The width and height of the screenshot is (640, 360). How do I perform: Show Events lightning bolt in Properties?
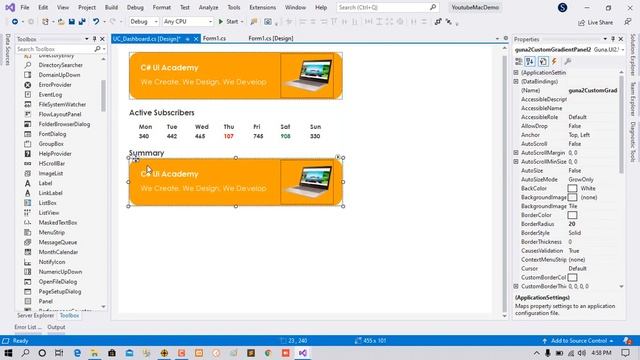coord(554,61)
